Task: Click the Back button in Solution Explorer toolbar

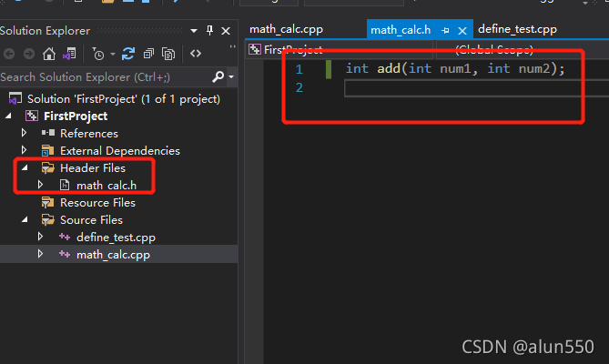Action: (9, 54)
